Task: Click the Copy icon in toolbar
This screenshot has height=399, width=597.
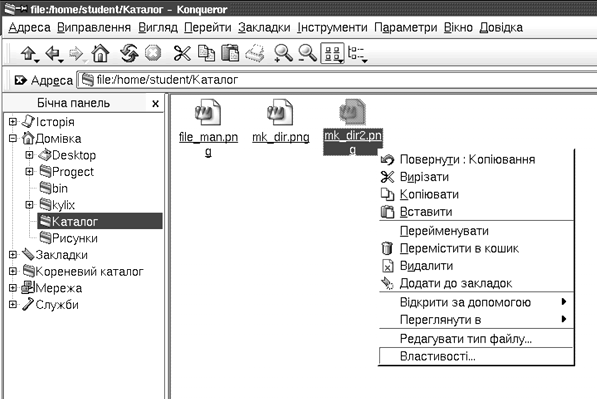Action: point(206,53)
